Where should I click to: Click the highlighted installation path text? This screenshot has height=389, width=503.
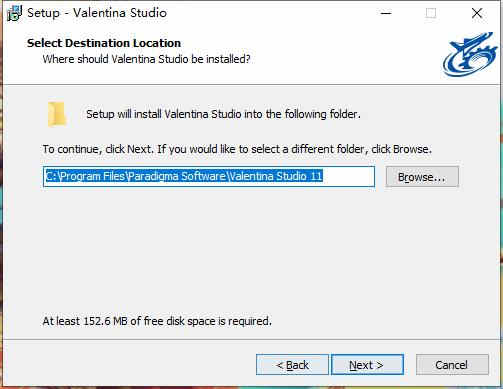pos(184,176)
